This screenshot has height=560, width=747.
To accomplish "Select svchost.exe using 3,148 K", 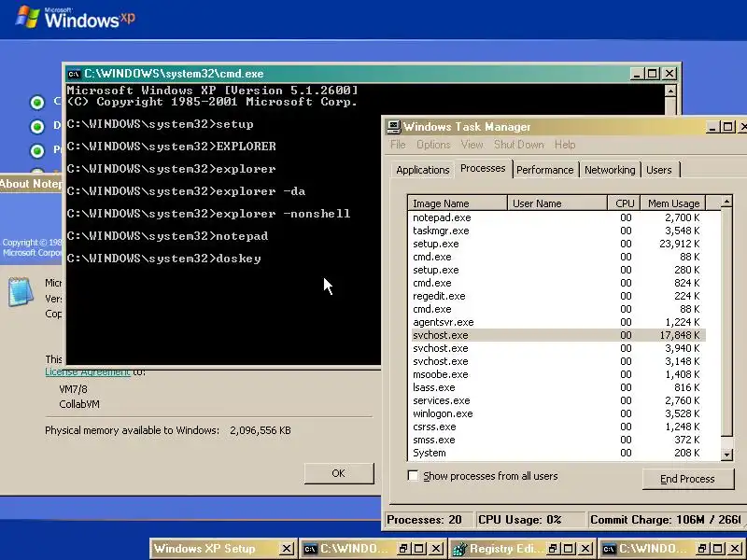I will 557,361.
